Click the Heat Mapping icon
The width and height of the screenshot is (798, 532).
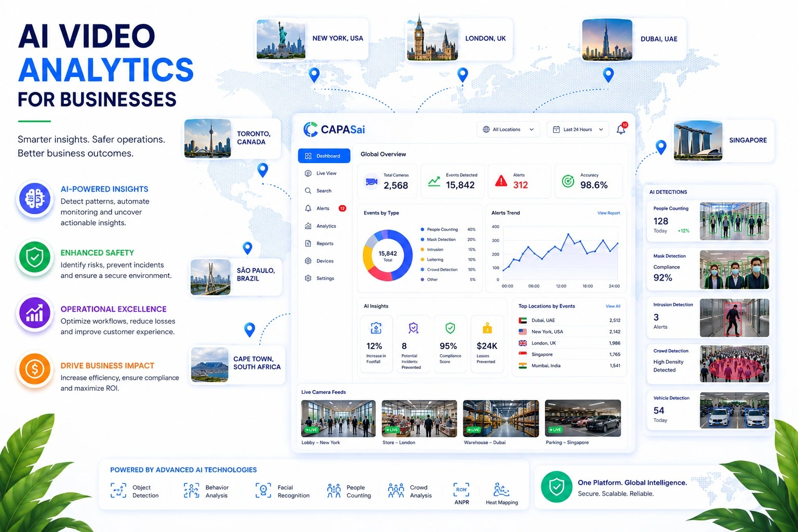[x=501, y=489]
